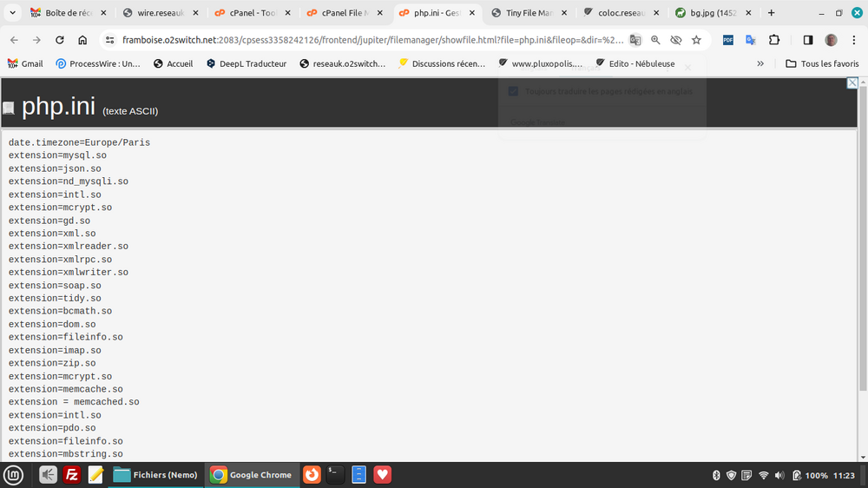868x488 pixels.
Task: Open the Linux Mint start menu
Action: (x=13, y=475)
